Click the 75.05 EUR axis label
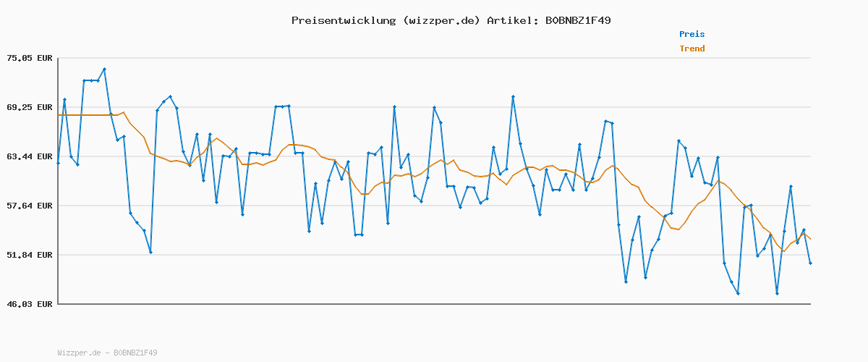The height and width of the screenshot is (362, 868). 30,58
